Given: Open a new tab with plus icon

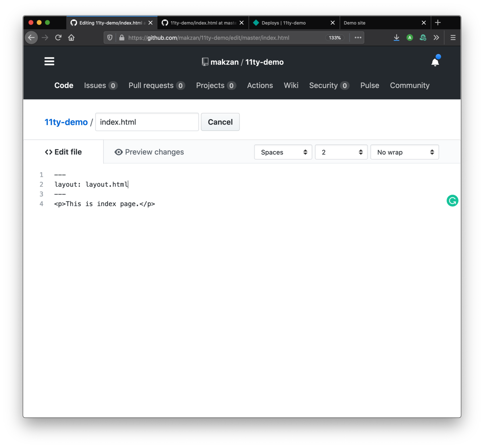Looking at the screenshot, I should pyautogui.click(x=438, y=23).
